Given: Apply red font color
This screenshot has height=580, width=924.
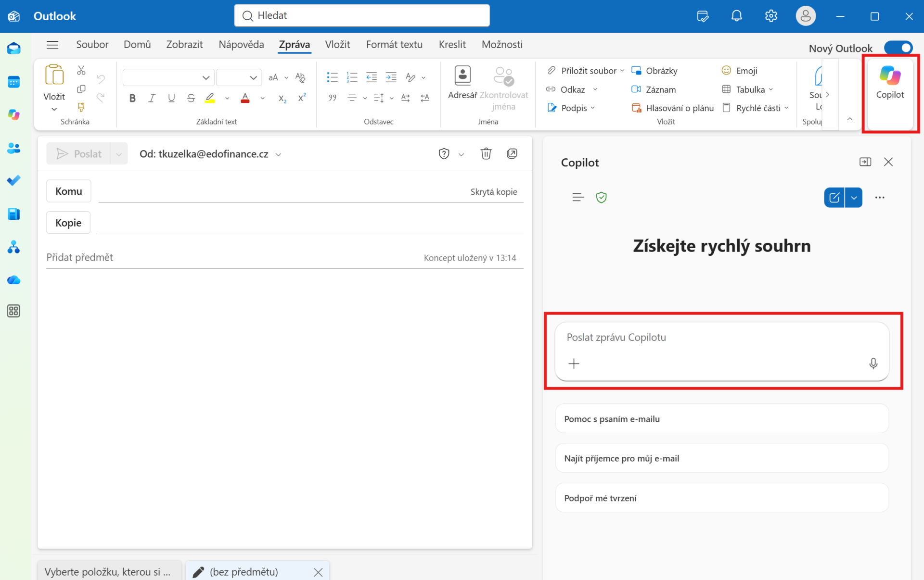Looking at the screenshot, I should tap(245, 98).
